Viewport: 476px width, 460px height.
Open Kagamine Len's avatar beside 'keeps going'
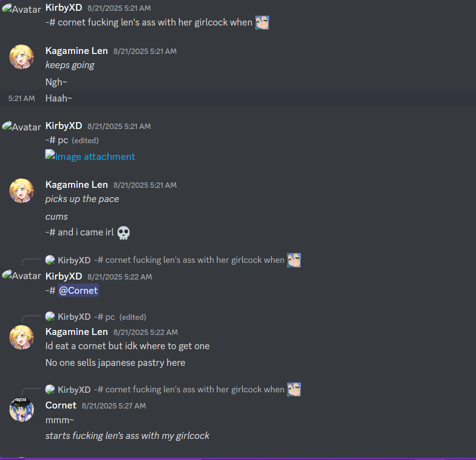coord(21,57)
